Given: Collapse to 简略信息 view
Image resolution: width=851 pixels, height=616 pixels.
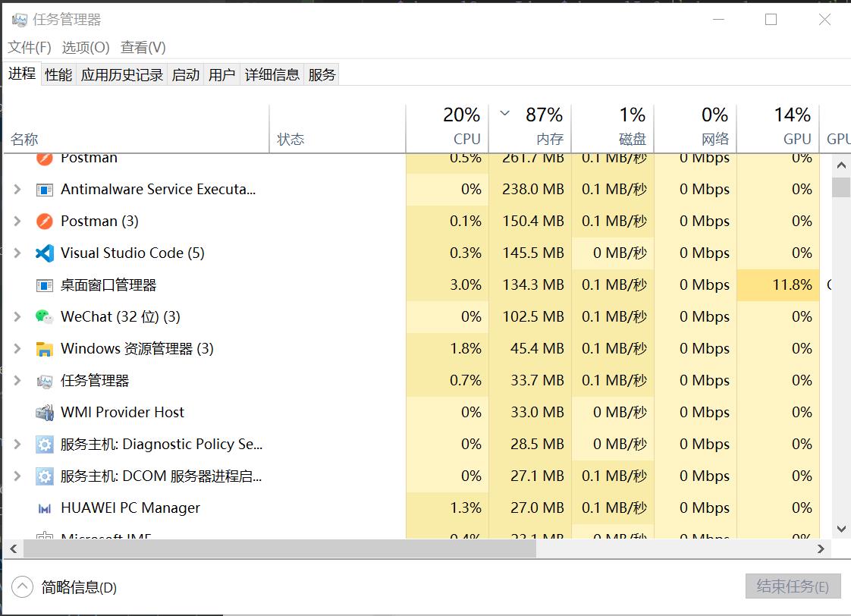Looking at the screenshot, I should (65, 586).
